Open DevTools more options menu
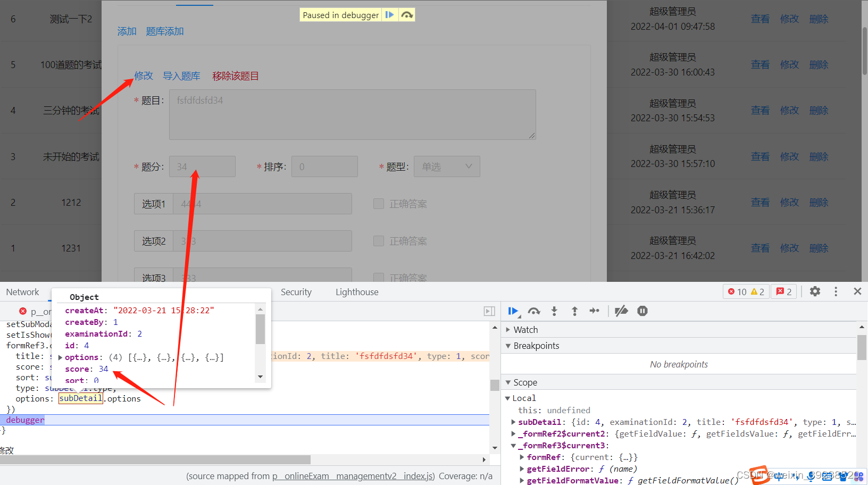 pyautogui.click(x=836, y=291)
